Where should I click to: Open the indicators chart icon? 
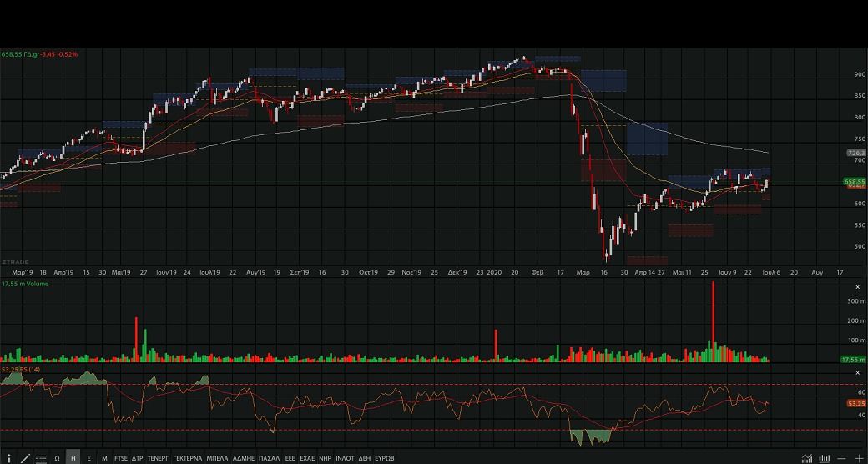(x=807, y=458)
